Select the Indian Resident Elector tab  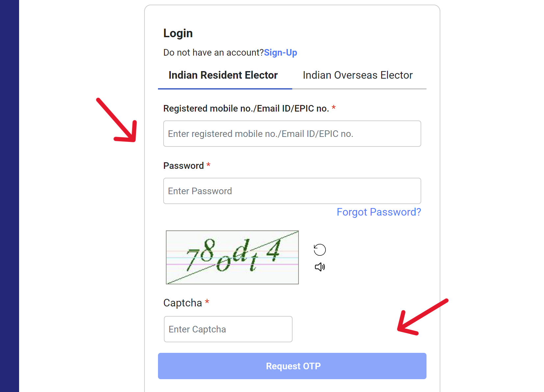tap(223, 75)
